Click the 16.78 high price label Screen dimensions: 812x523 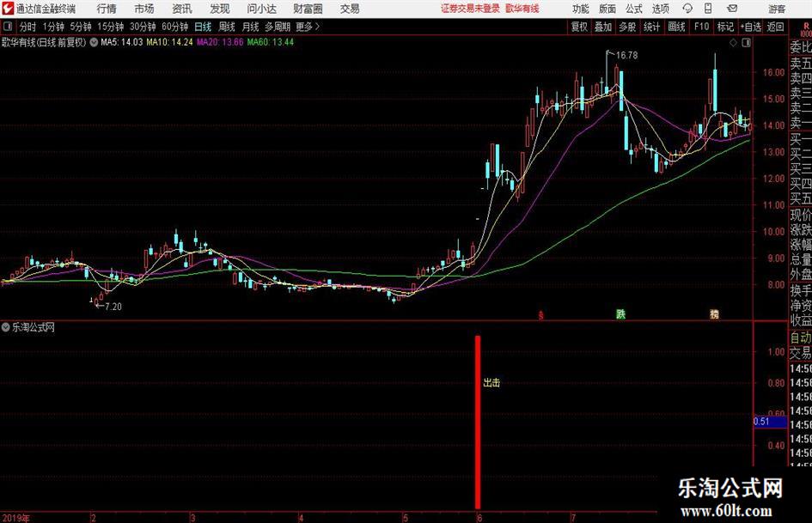(x=626, y=56)
